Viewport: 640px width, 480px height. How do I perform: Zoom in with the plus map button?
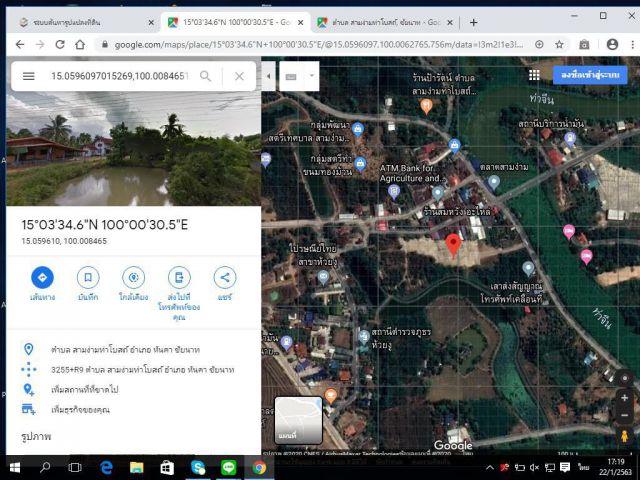tap(624, 398)
